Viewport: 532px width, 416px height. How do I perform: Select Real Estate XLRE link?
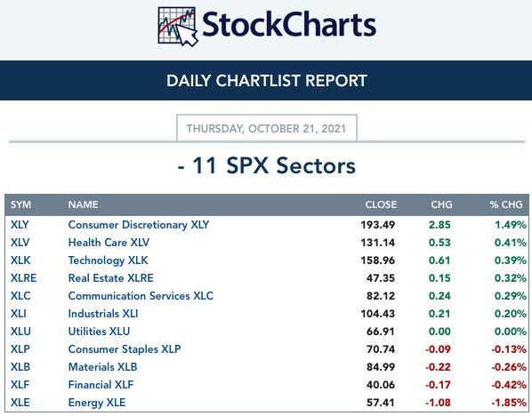pyautogui.click(x=110, y=278)
